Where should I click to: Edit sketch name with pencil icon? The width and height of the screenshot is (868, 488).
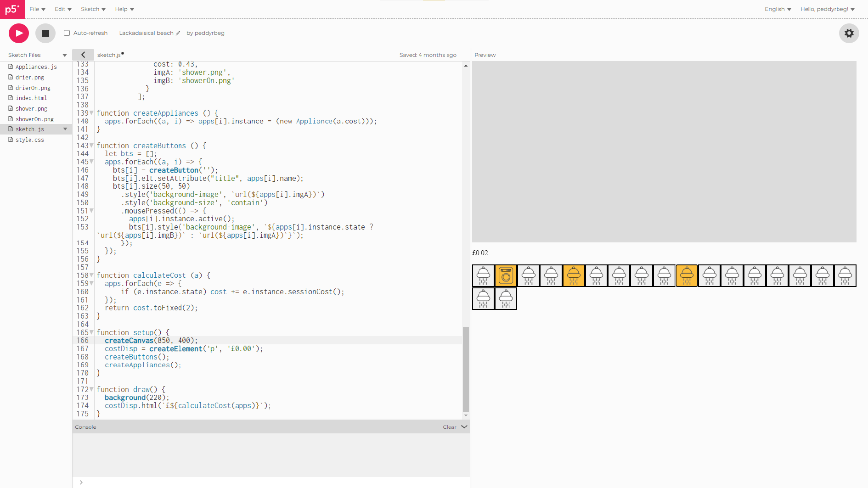178,33
